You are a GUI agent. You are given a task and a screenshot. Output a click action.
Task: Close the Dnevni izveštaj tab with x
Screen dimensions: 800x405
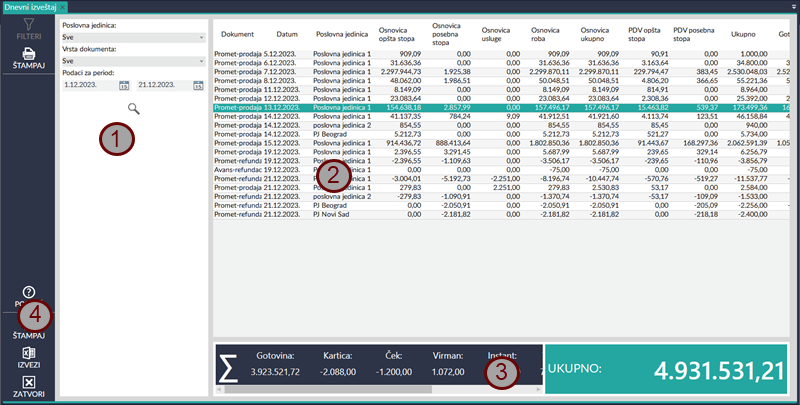coord(62,7)
